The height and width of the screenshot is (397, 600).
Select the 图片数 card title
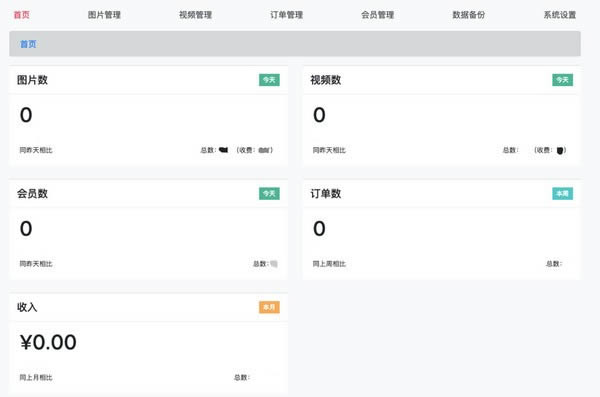coord(32,80)
